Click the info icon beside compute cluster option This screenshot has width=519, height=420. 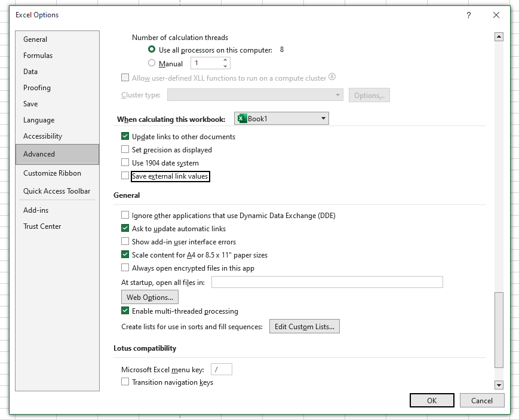pos(332,77)
